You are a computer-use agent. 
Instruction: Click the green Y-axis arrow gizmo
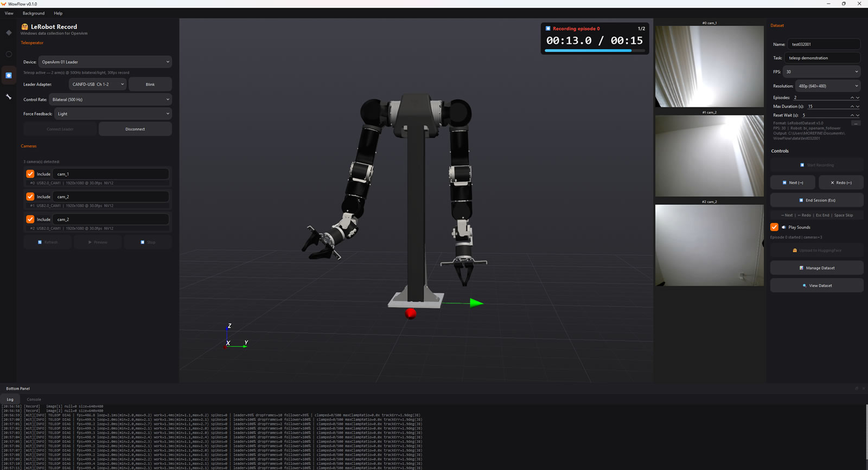click(x=476, y=303)
